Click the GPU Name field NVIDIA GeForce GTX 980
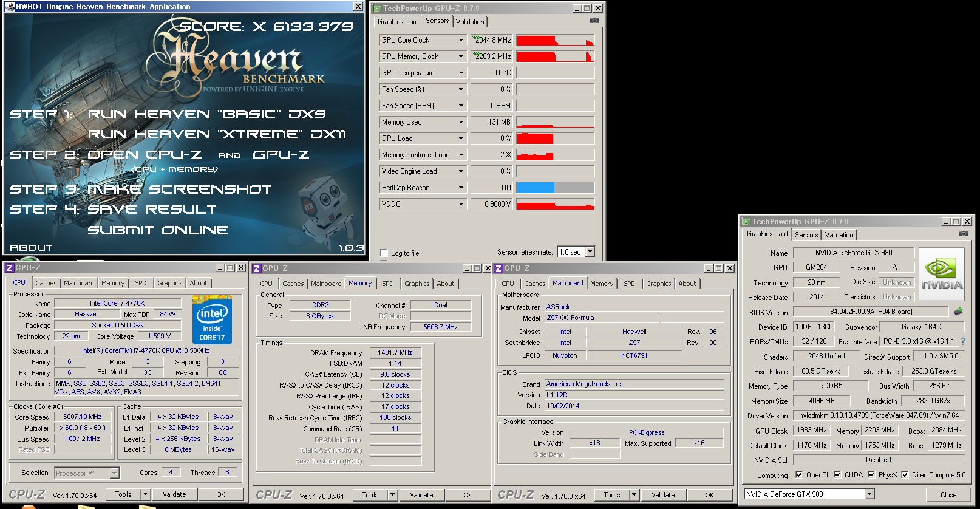Image resolution: width=980 pixels, height=509 pixels. (854, 253)
